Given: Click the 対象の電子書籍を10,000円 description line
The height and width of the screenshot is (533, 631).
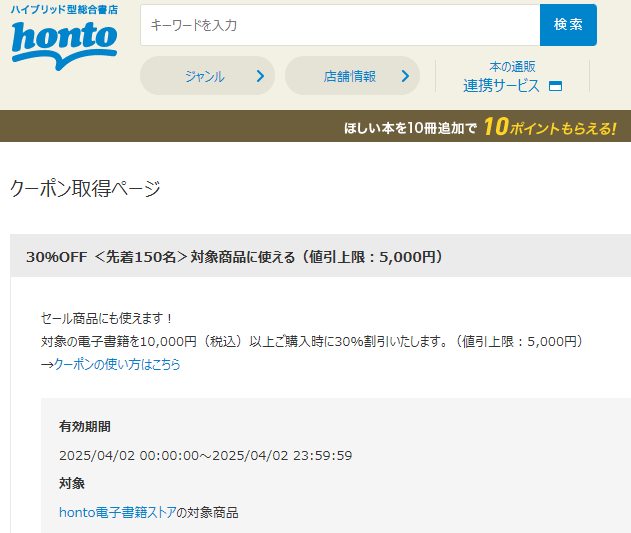Looking at the screenshot, I should coord(312,341).
